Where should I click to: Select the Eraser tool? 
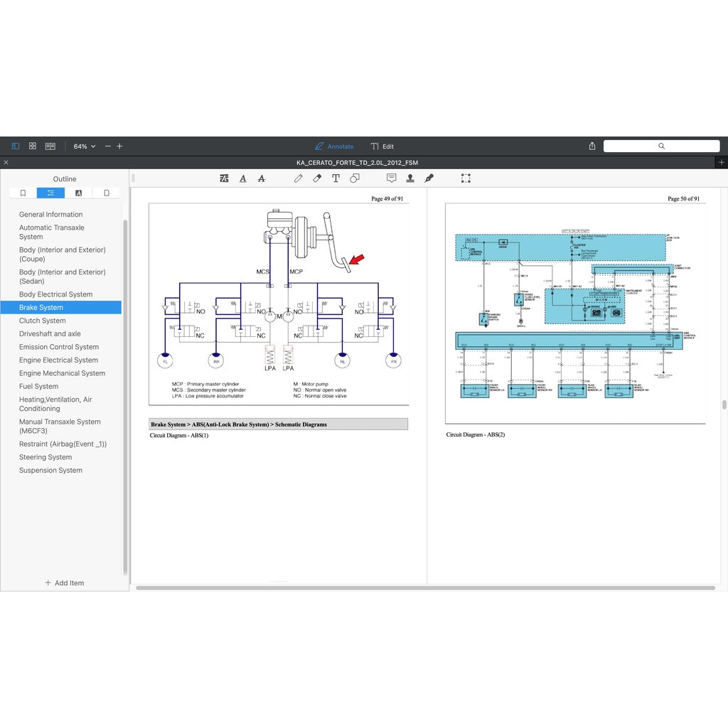pyautogui.click(x=317, y=178)
